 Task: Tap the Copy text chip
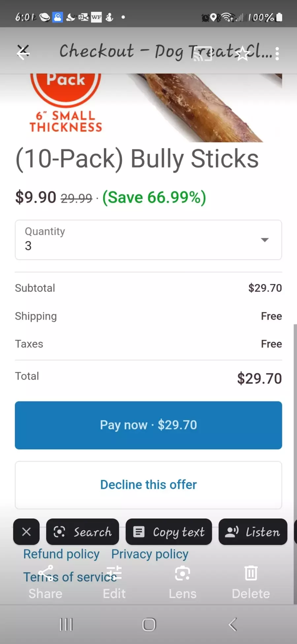169,532
